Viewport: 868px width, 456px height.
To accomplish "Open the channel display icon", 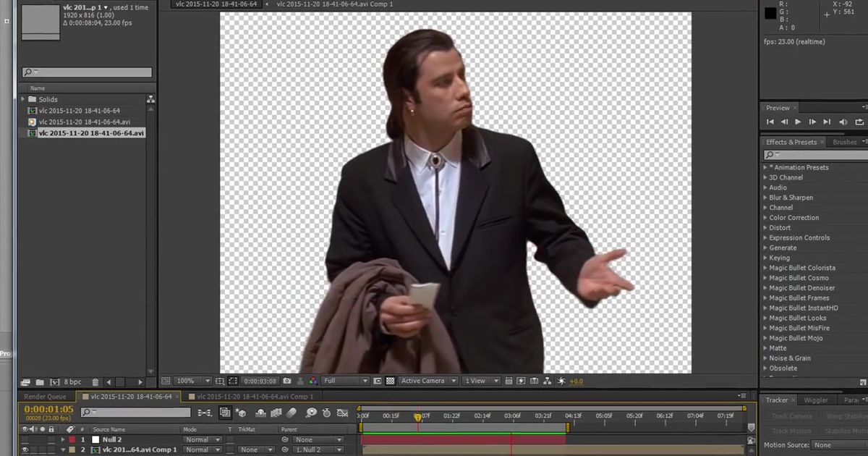I will click(313, 381).
